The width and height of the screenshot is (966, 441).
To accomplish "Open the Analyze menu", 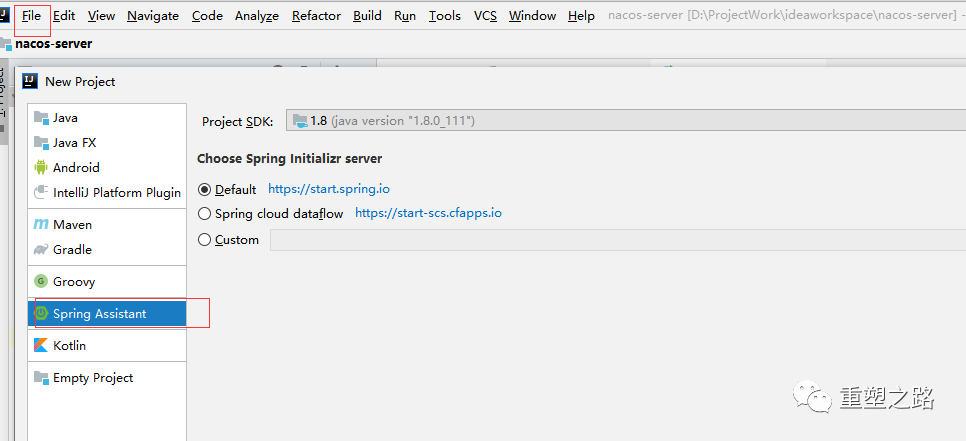I will point(257,16).
